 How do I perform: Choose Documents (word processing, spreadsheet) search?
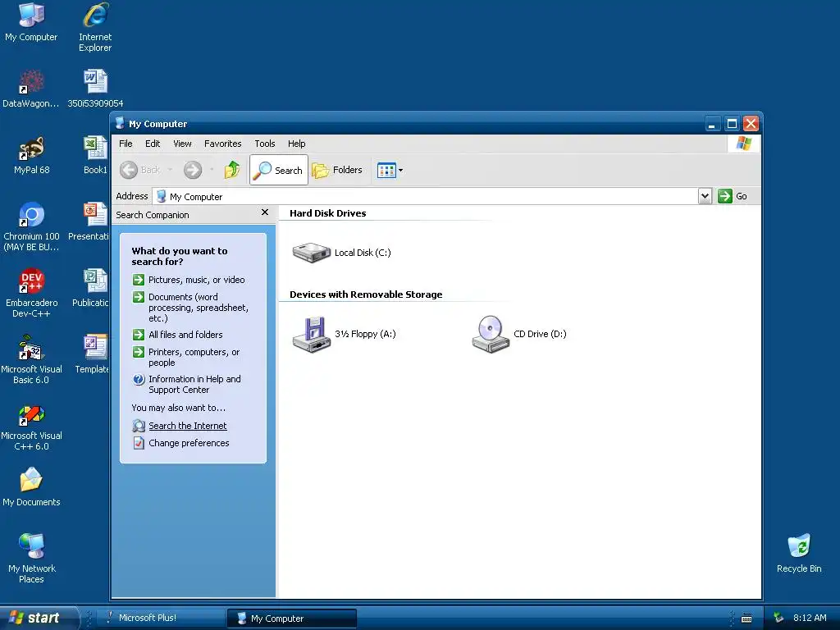click(x=190, y=308)
